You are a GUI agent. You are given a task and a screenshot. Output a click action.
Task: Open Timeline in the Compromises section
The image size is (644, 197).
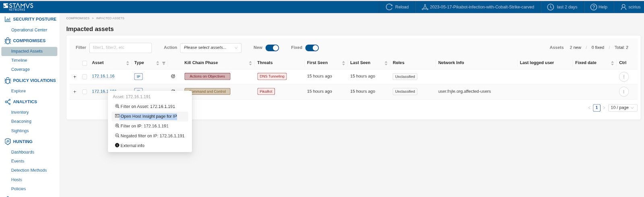(19, 60)
